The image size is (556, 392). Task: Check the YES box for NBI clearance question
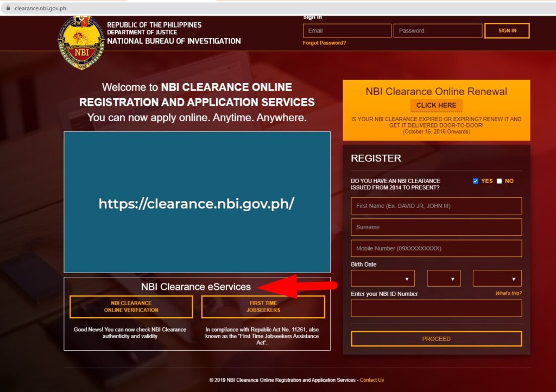[x=475, y=181]
